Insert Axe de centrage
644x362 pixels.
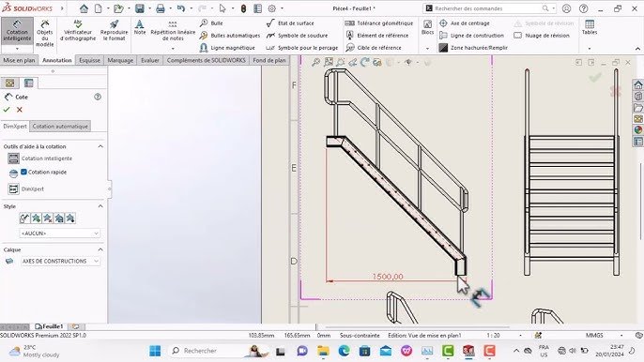click(464, 23)
